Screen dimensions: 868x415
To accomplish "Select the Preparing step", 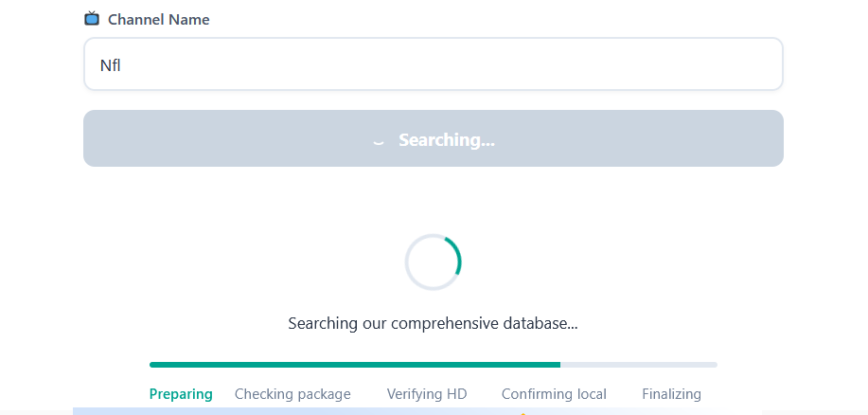I will click(x=181, y=394).
